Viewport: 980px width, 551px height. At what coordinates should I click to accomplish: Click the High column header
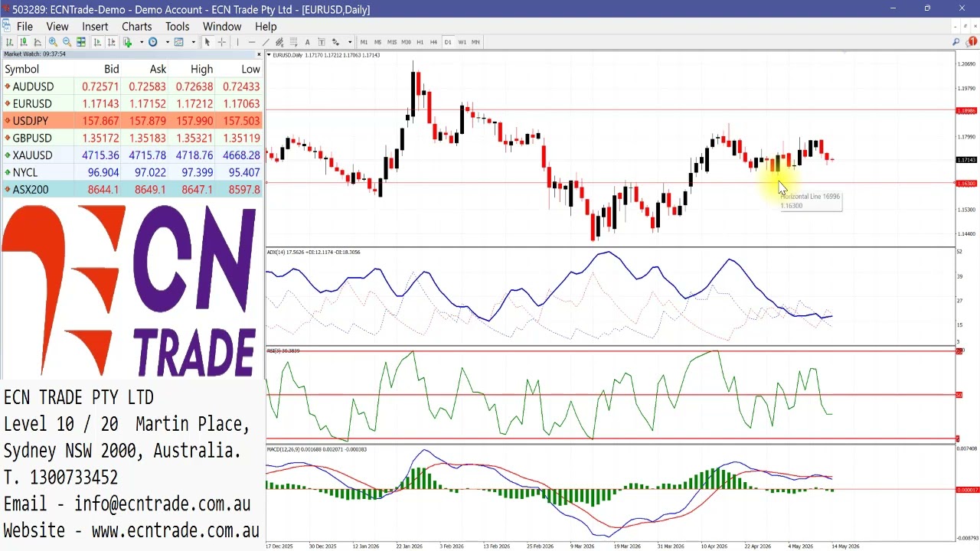[202, 69]
